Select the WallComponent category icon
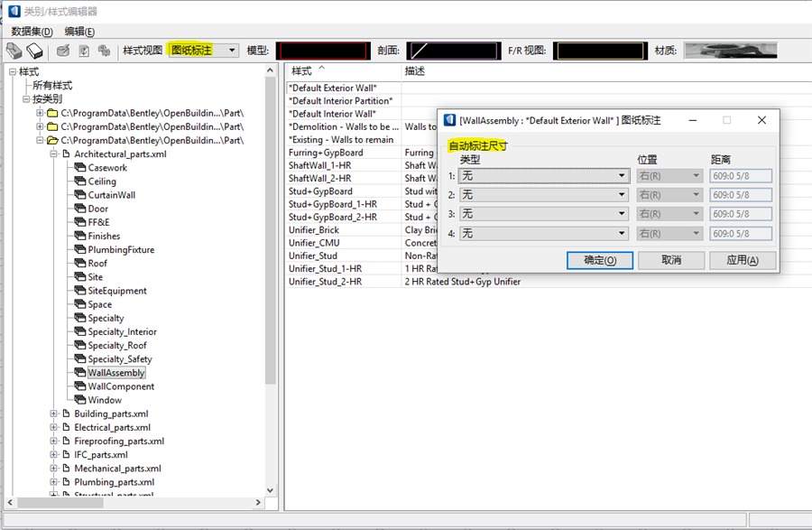Viewport: 812px width, 530px height. 79,386
